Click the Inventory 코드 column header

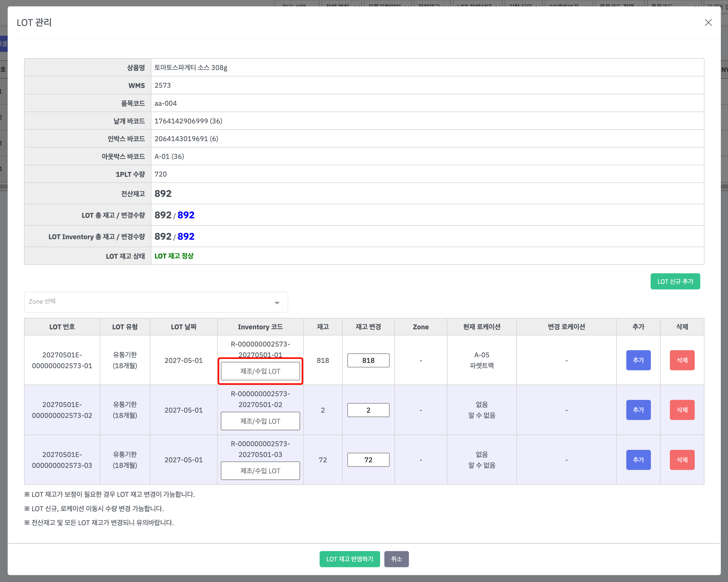[260, 327]
